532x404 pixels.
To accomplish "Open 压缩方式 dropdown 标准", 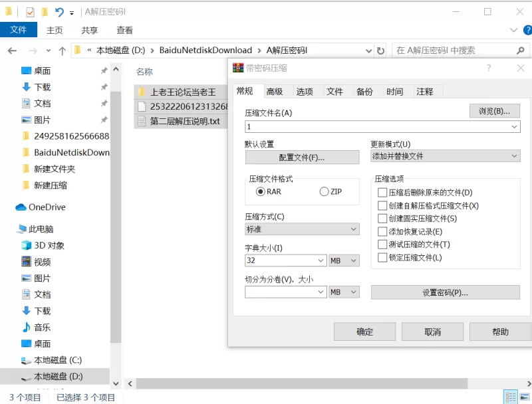I will tap(302, 229).
